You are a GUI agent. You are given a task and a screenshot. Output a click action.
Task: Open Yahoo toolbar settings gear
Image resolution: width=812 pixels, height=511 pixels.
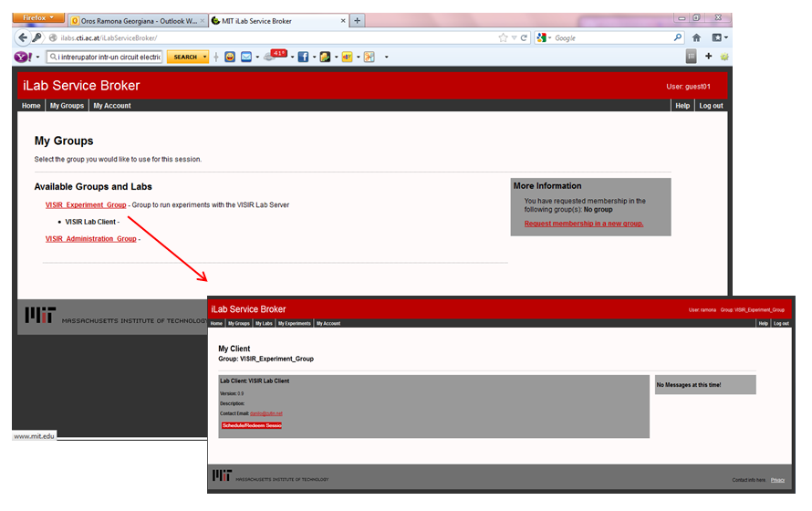coord(724,57)
